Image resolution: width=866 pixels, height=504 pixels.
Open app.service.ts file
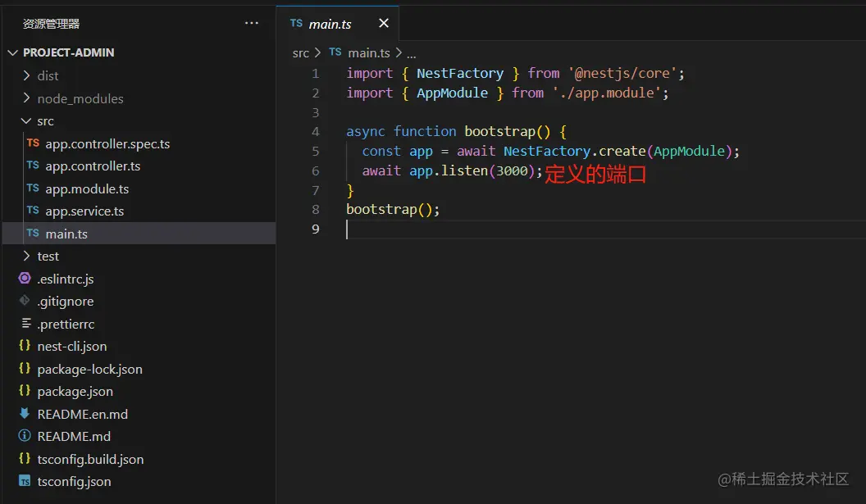click(139, 211)
